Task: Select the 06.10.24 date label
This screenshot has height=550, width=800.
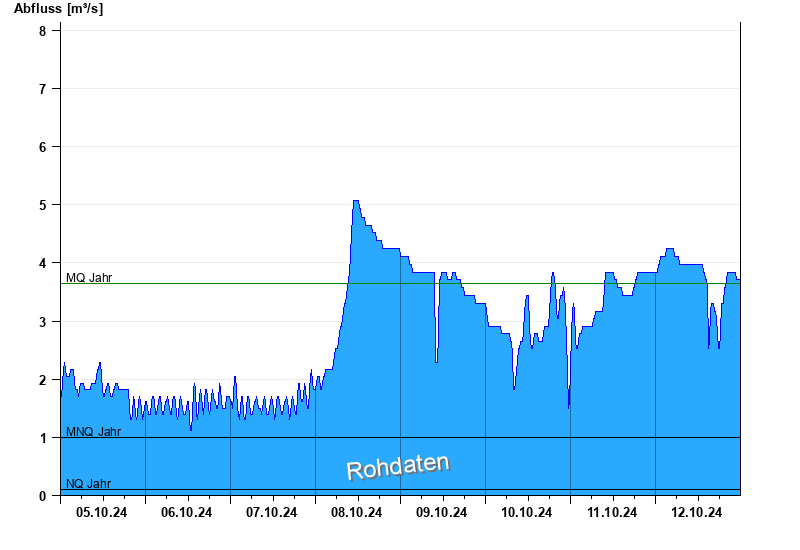Action: point(186,512)
